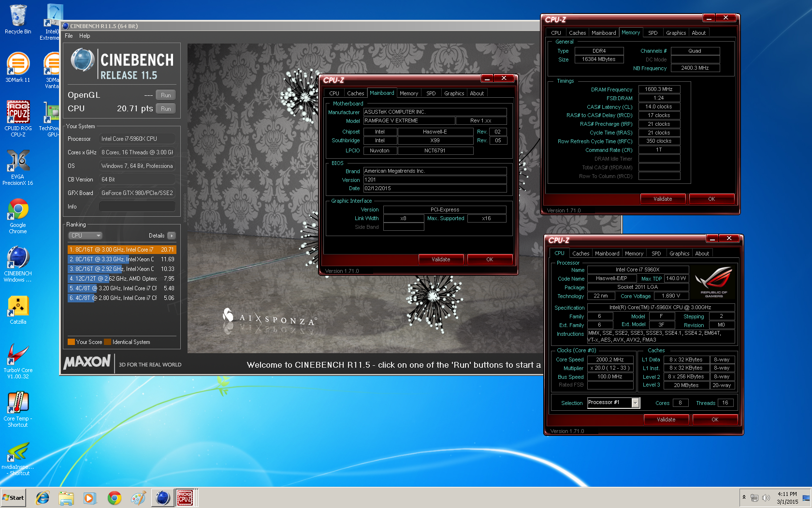The width and height of the screenshot is (812, 508).
Task: Run the CPU benchmark in Cinebench
Action: coord(166,109)
